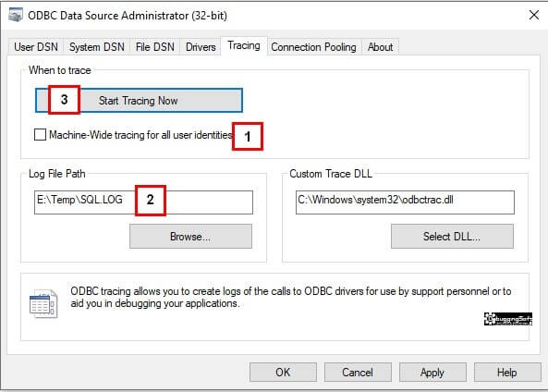Click into the Custom Trace DLL field
This screenshot has height=392, width=548.
pos(405,202)
